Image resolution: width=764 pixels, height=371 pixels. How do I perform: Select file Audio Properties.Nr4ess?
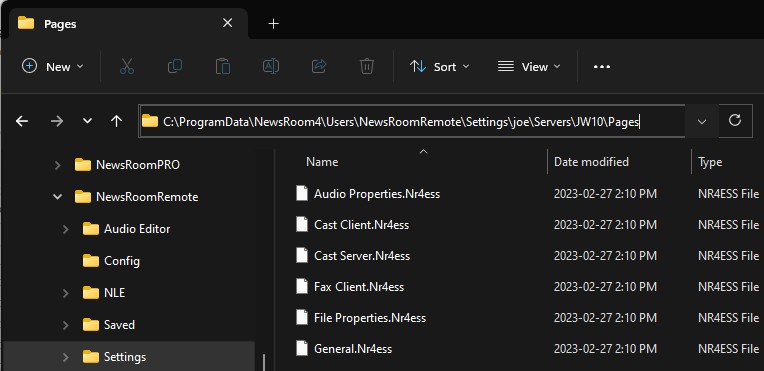(x=377, y=194)
